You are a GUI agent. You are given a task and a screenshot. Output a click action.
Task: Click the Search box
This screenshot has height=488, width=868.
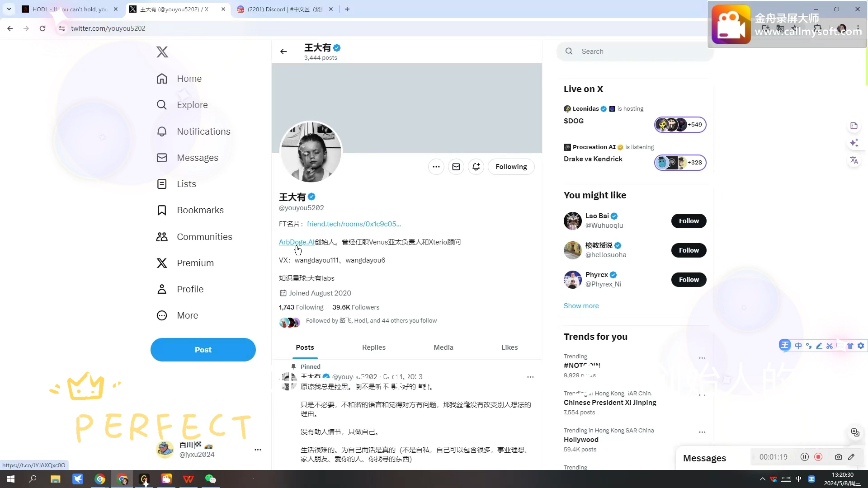[635, 52]
